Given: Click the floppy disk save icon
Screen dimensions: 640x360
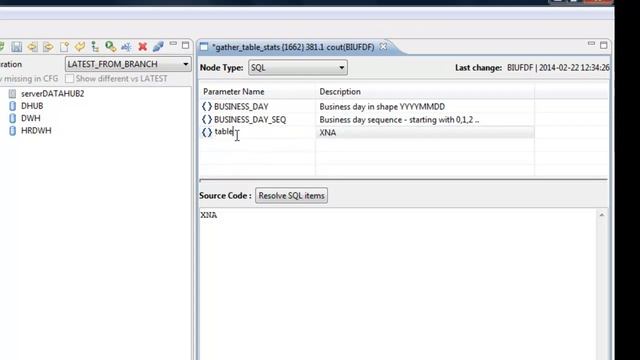Looking at the screenshot, I should [x=16, y=47].
